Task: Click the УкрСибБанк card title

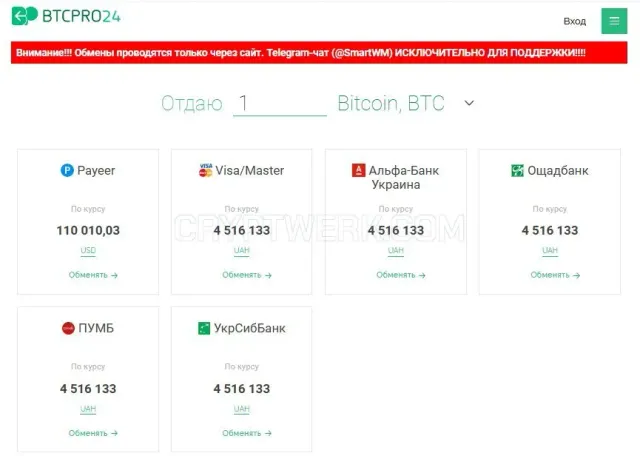Action: pos(249,328)
